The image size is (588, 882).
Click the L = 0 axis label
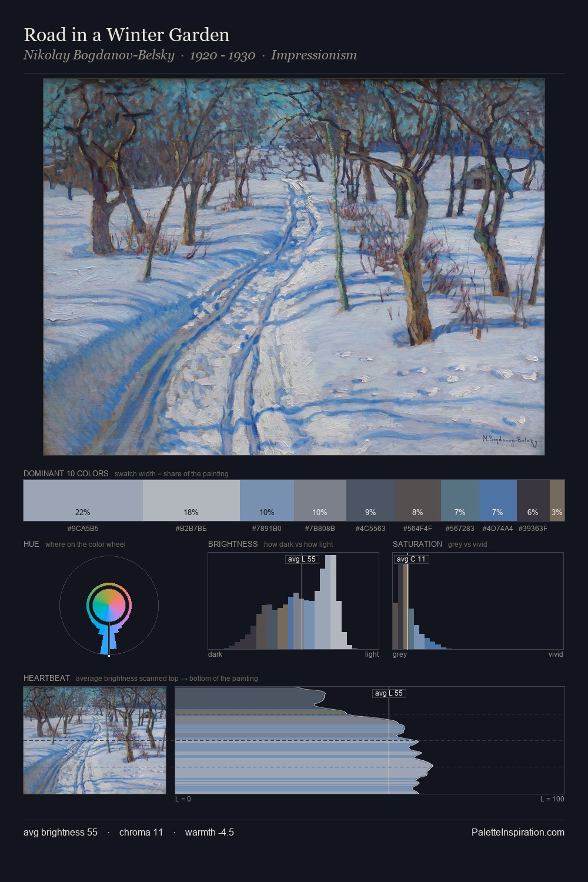click(183, 799)
